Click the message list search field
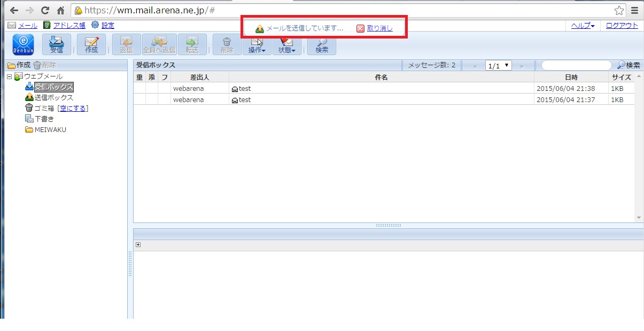Screen dimensions: 644x331 coord(577,65)
